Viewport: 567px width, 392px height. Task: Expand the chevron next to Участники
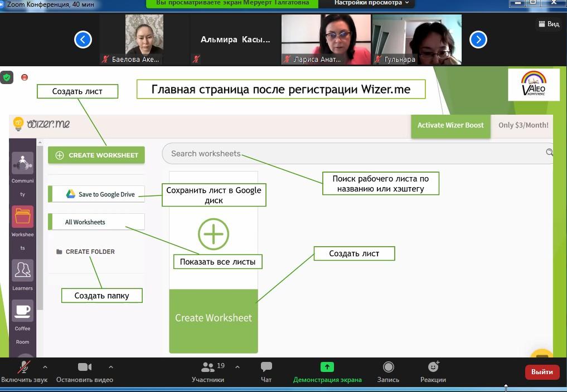237,367
